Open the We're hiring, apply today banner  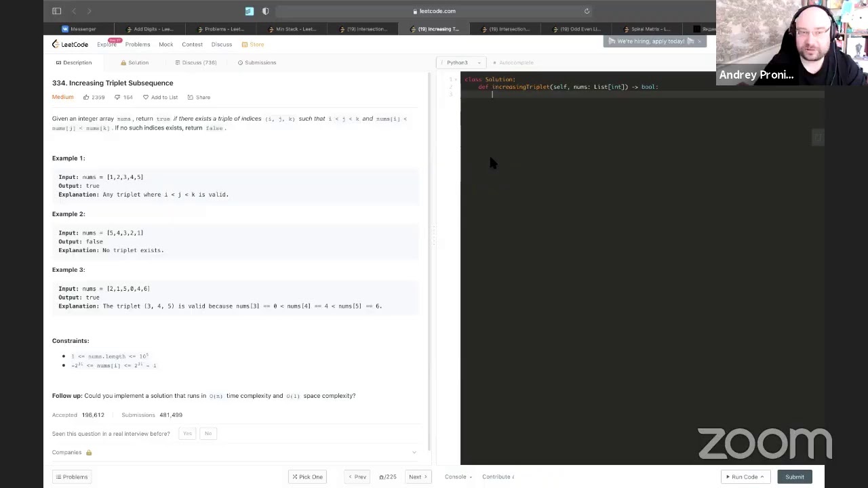click(650, 41)
